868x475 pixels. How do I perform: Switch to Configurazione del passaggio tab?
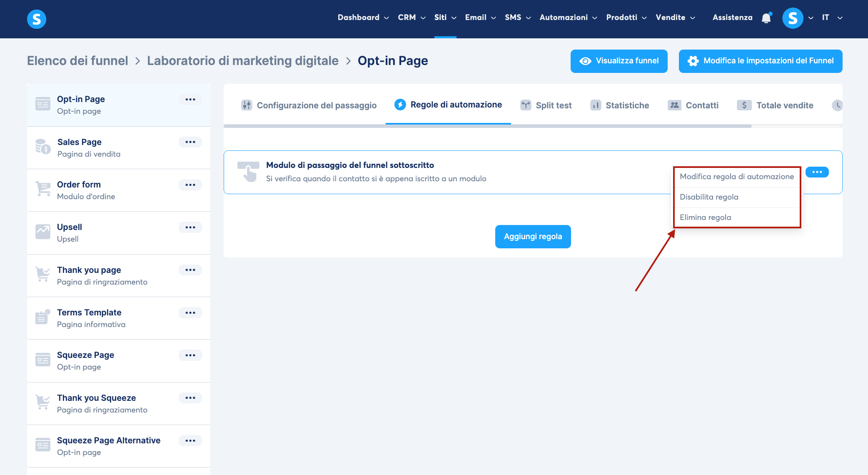pos(309,105)
